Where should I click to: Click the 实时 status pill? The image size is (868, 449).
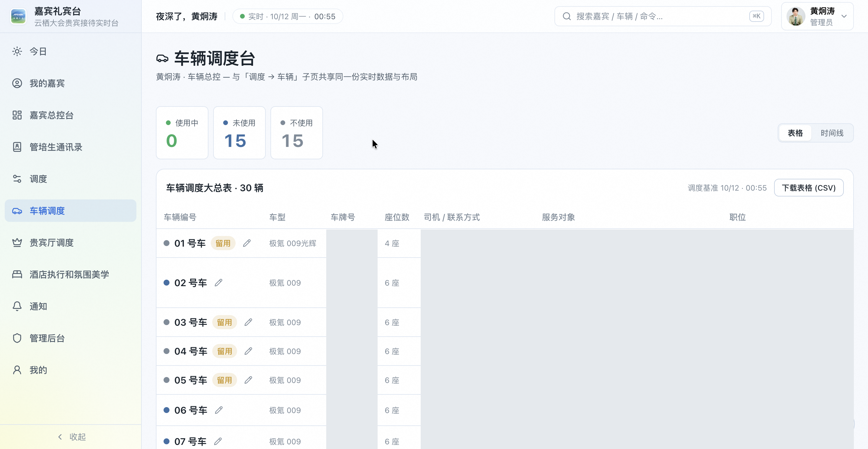pyautogui.click(x=288, y=17)
